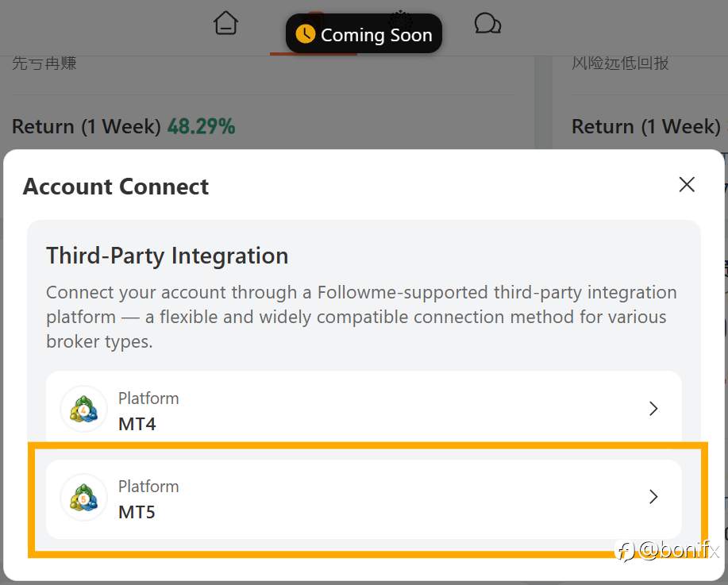The width and height of the screenshot is (728, 585).
Task: Open the chat bubbles icon in top navigation
Action: pyautogui.click(x=487, y=24)
